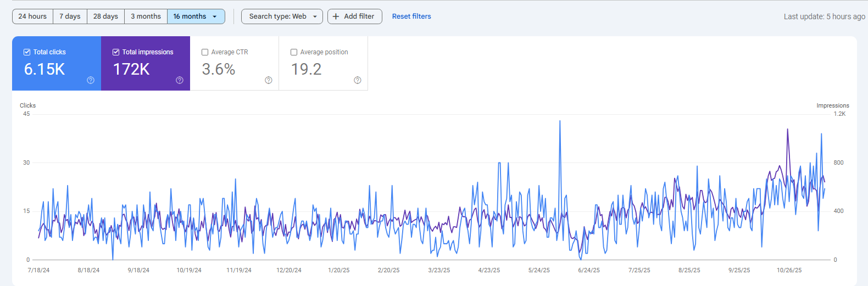The width and height of the screenshot is (868, 286).
Task: Enable the Average CTR checkbox
Action: tap(205, 52)
